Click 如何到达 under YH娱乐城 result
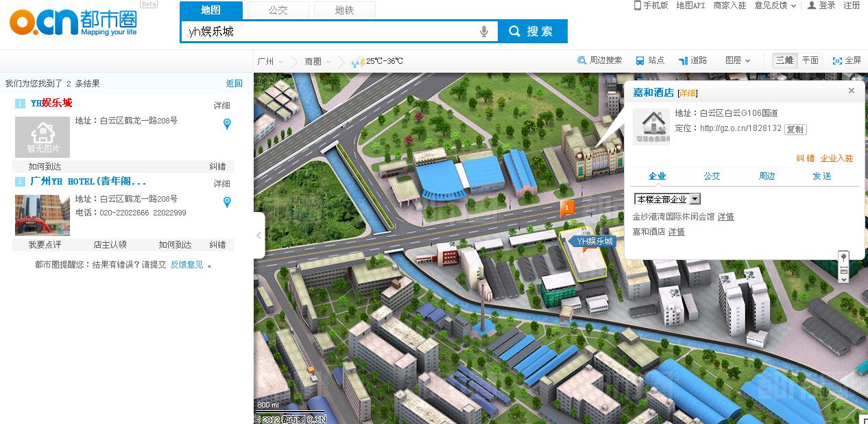Screen dimensions: 868x424 tap(45, 167)
